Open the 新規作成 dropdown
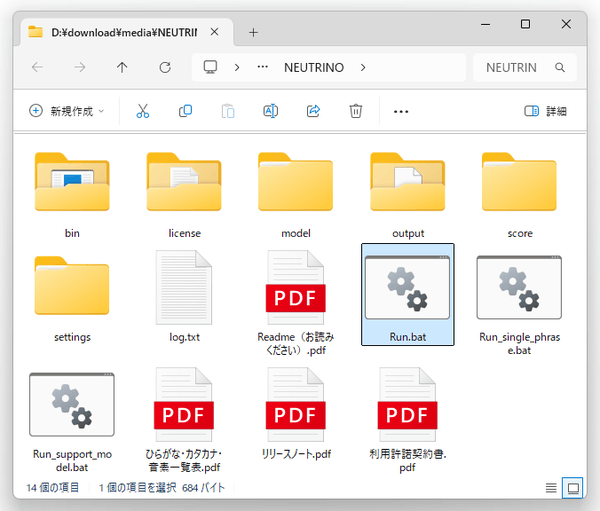This screenshot has width=600, height=511. (67, 111)
